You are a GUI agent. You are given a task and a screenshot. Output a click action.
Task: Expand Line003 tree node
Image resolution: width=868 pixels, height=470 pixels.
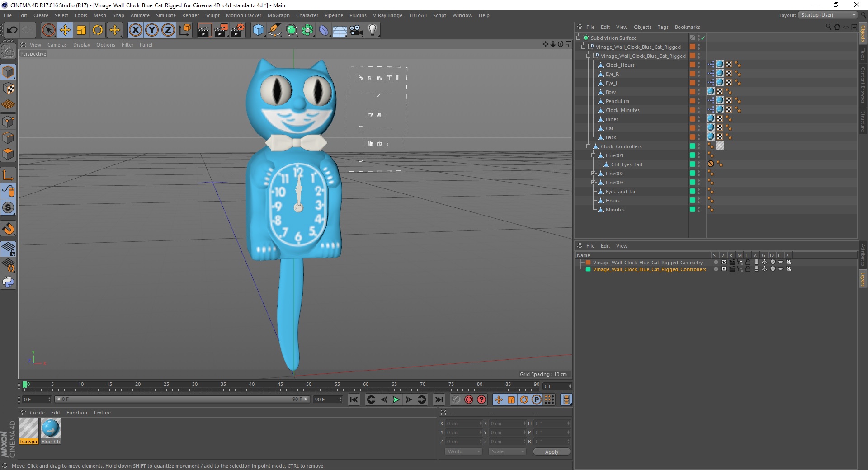(x=593, y=183)
